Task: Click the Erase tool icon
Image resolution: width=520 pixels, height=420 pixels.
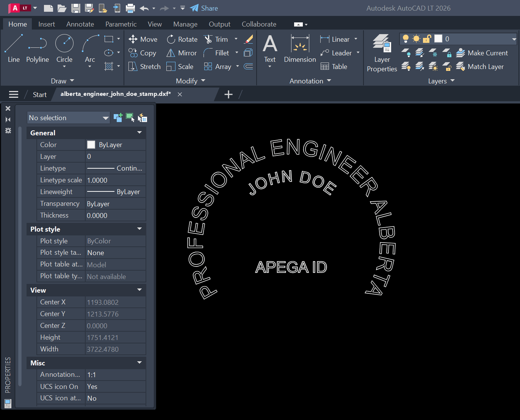Action: pos(249,39)
